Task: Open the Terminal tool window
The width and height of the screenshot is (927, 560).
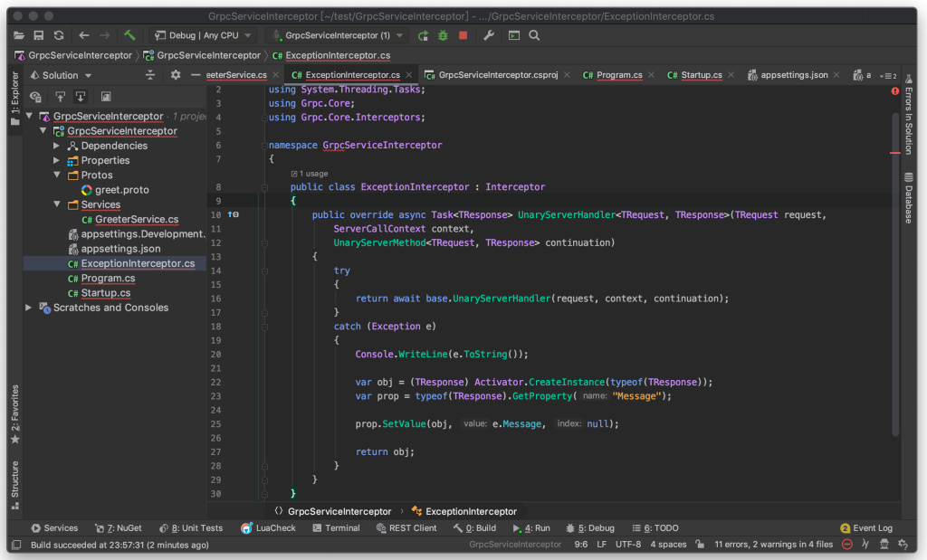Action: (336, 528)
